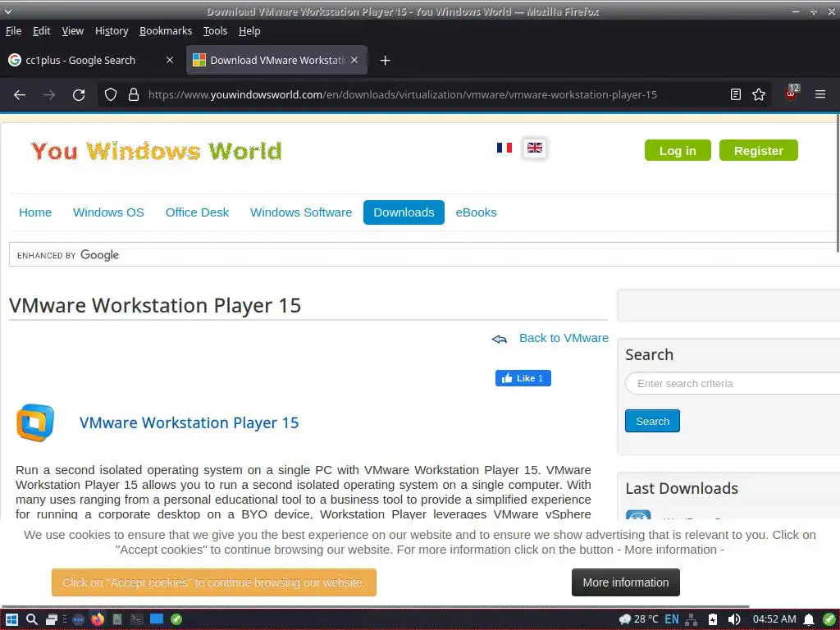Open VMware Workstation Player 15 title link
This screenshot has height=630, width=840.
[189, 422]
